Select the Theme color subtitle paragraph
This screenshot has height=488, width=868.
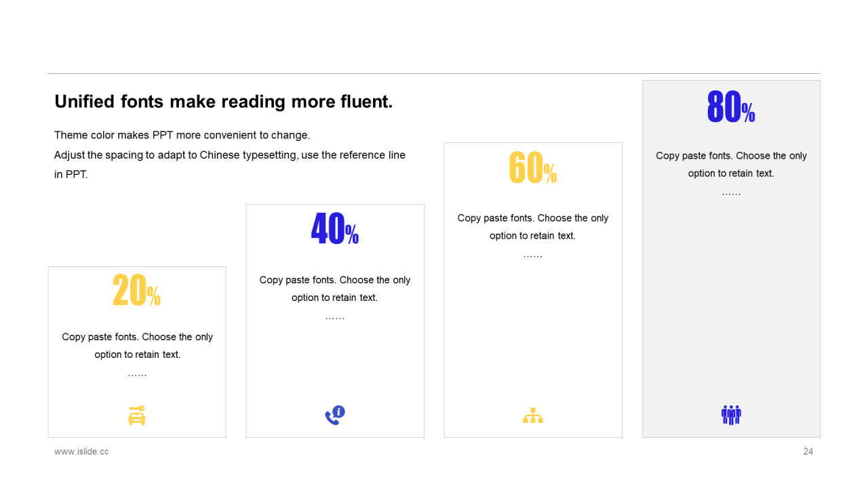tap(230, 155)
